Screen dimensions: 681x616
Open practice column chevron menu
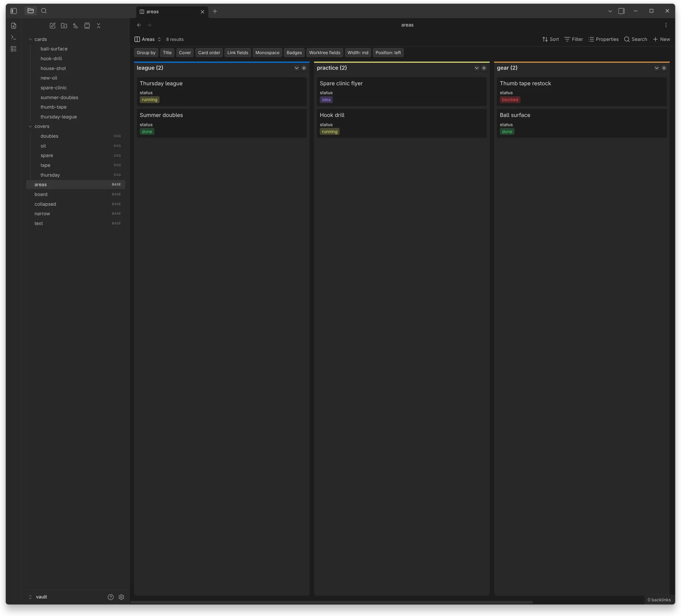pyautogui.click(x=476, y=68)
